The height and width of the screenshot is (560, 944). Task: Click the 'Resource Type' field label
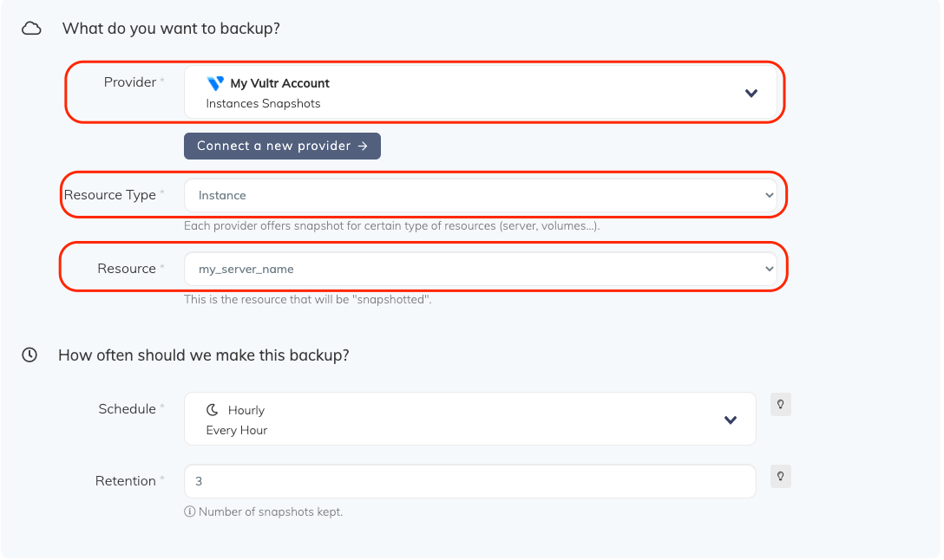(110, 195)
